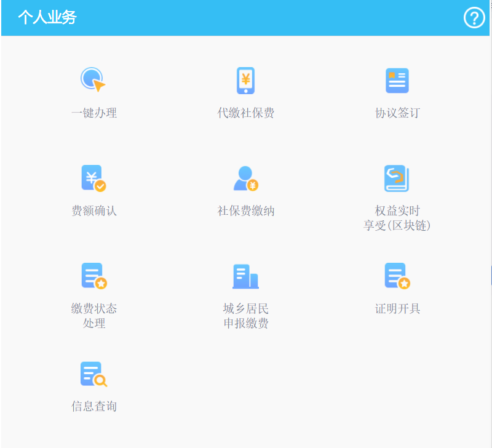This screenshot has width=492, height=448.
Task: Open the 代缴社保费 label
Action: 245,113
